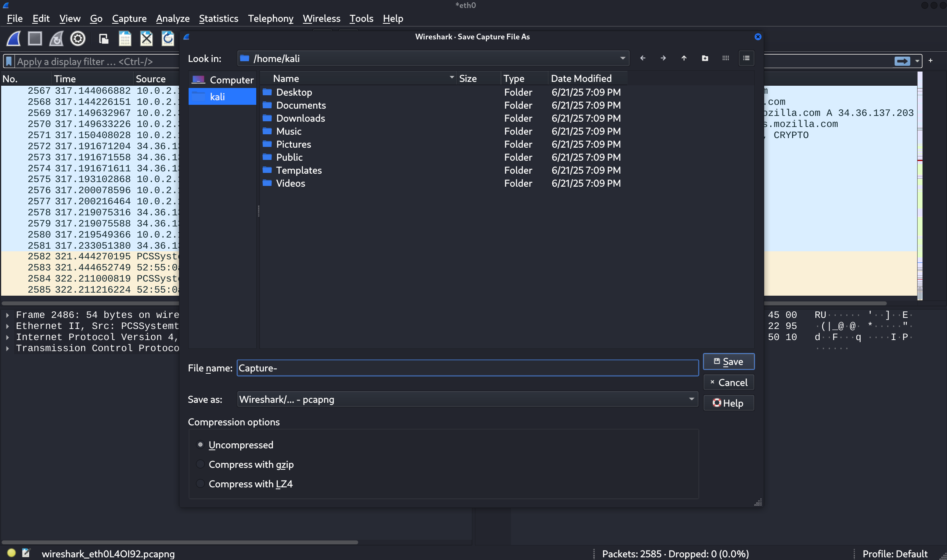The image size is (947, 560).
Task: Sort files by Date Modified header
Action: tap(587, 78)
